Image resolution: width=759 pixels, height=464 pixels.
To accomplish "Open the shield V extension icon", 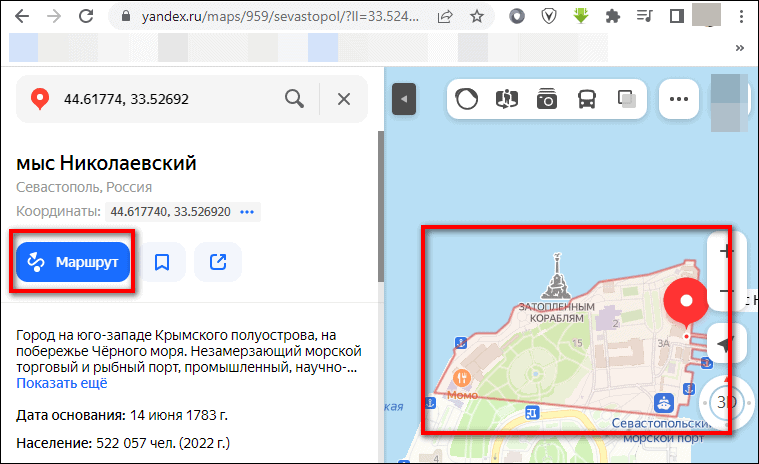I will click(x=548, y=17).
